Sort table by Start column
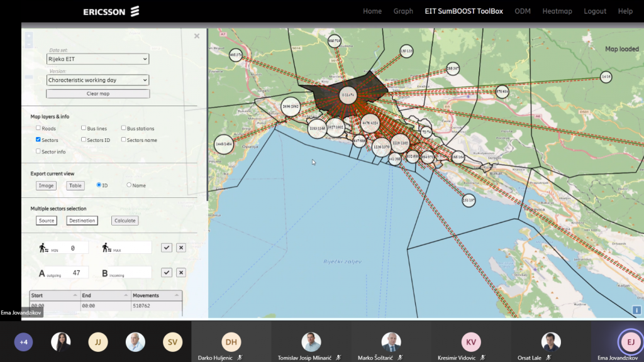Image resolution: width=644 pixels, height=362 pixels. tap(55, 295)
